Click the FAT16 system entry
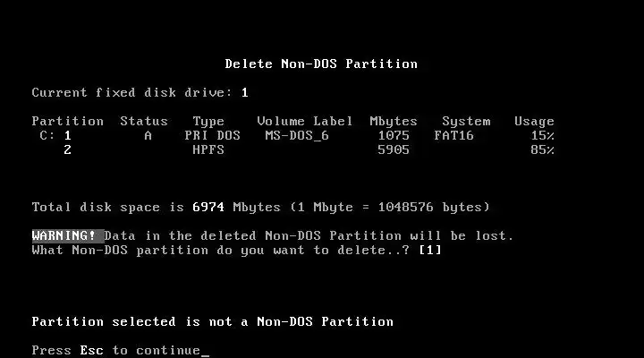Screen dimensions: 644x358 point(453,135)
